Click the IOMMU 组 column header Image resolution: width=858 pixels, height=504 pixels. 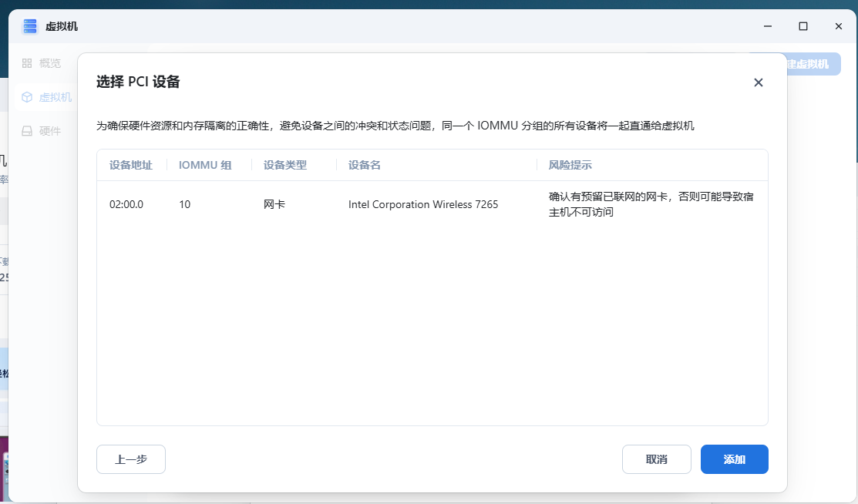pos(205,165)
